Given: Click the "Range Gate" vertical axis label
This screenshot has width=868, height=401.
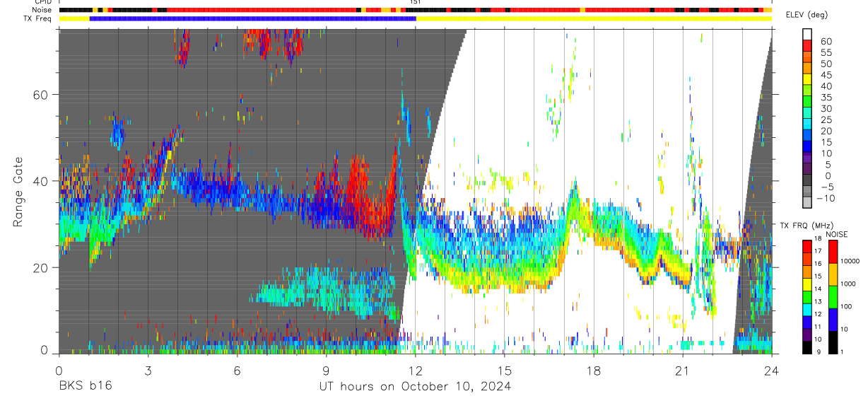Looking at the screenshot, I should 18,192.
